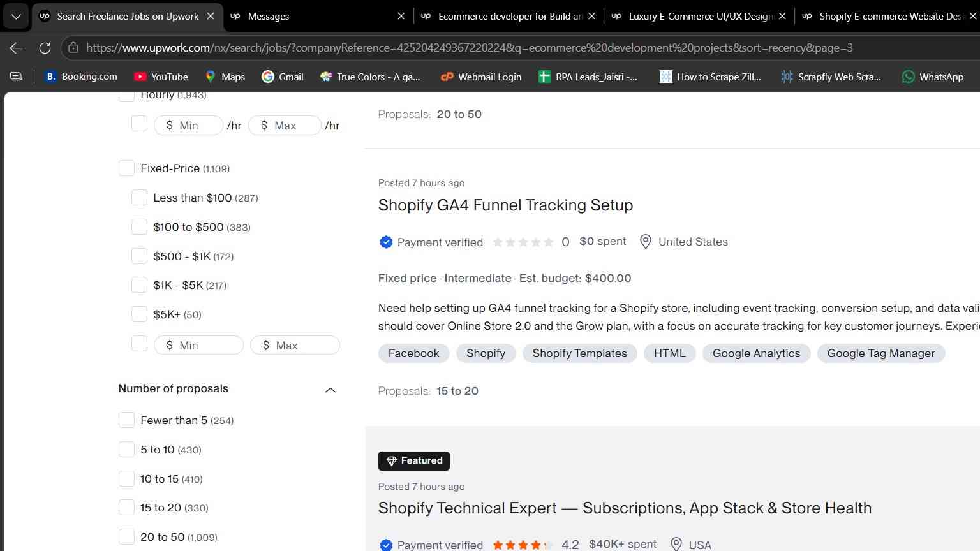Viewport: 980px width, 551px height.
Task: Check the Fixed-Price filter box
Action: point(126,168)
